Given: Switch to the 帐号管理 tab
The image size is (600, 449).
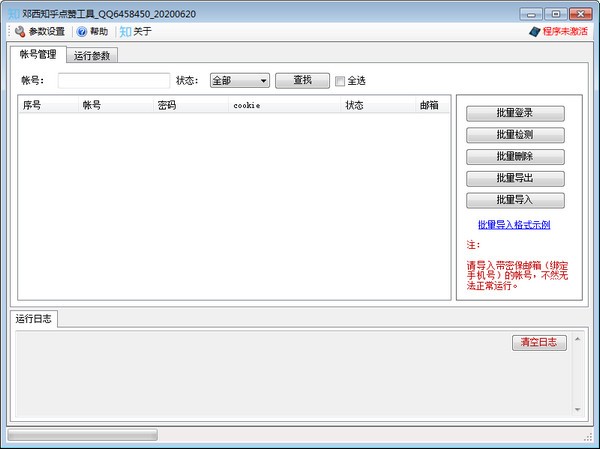Looking at the screenshot, I should [38, 54].
